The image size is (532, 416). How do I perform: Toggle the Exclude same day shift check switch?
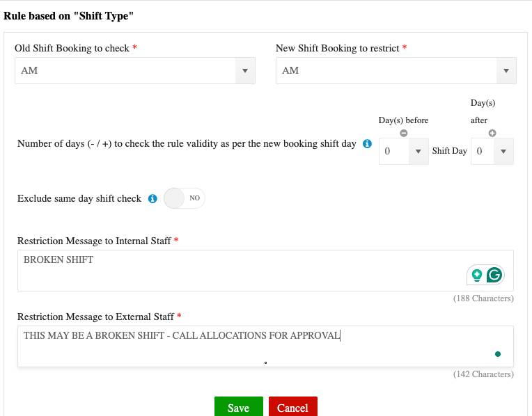pos(185,198)
